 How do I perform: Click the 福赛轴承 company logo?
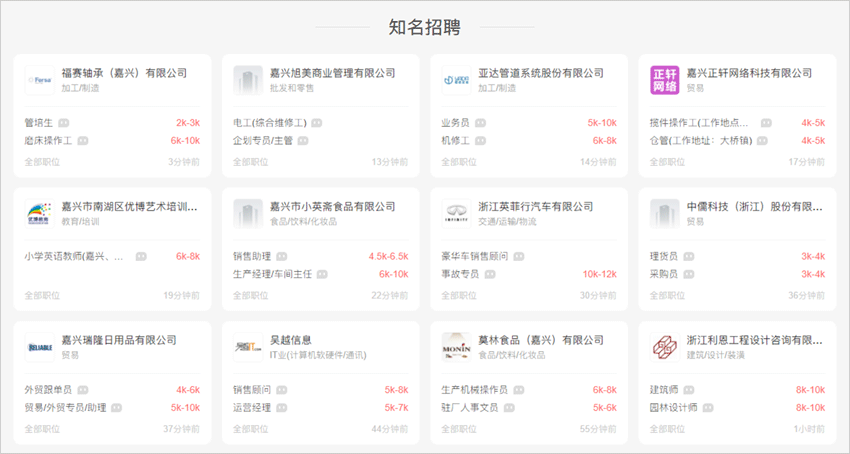tap(40, 80)
